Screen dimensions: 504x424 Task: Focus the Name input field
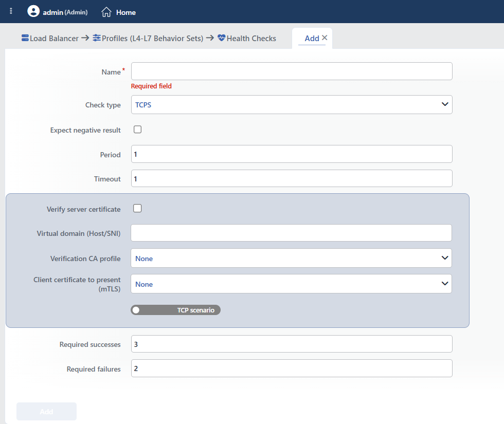[x=292, y=71]
